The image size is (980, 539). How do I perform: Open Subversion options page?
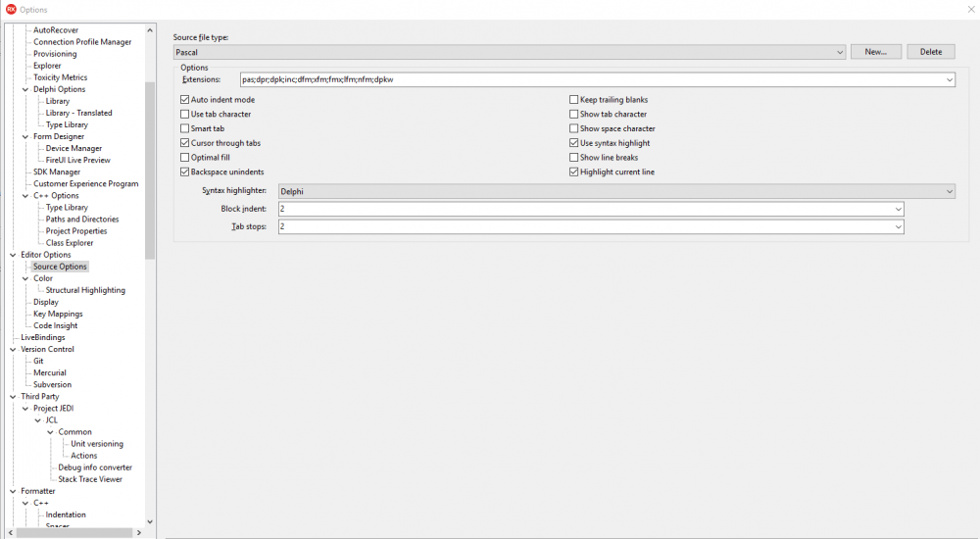click(53, 385)
